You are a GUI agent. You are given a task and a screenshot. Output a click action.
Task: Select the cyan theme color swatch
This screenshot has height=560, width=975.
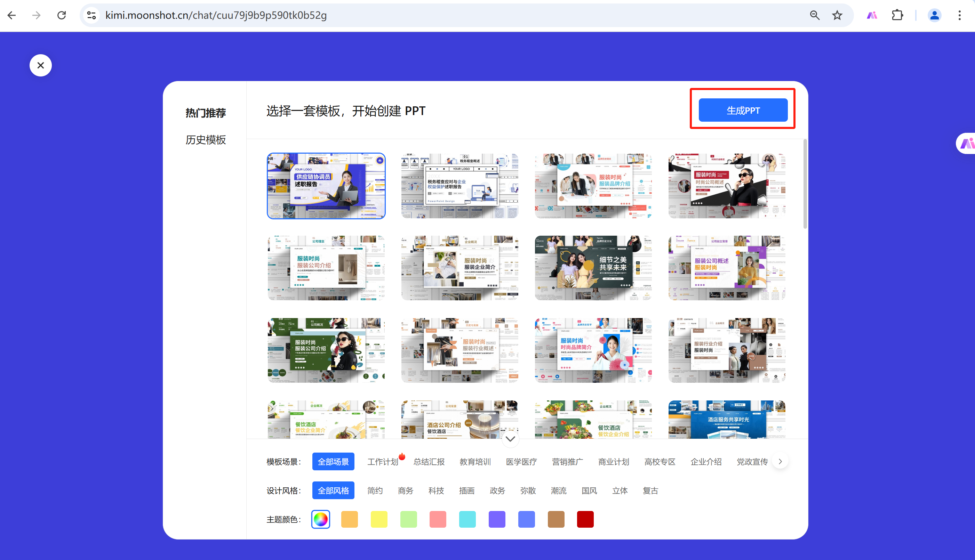pos(467,519)
